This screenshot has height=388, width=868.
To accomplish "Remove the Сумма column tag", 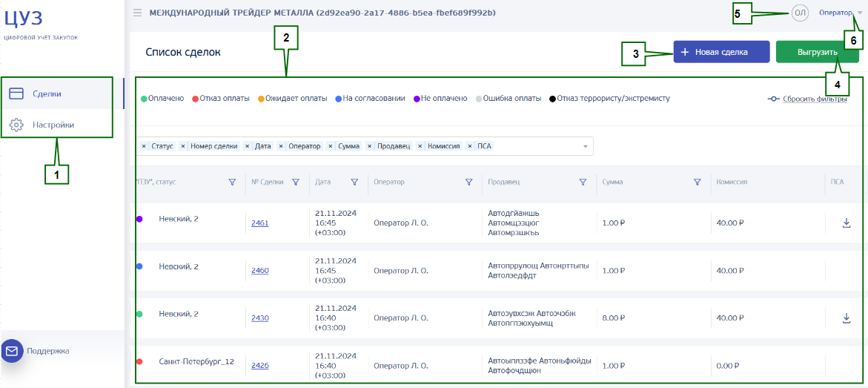I will 331,146.
